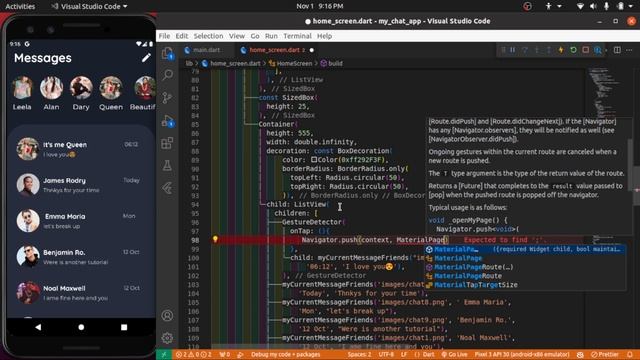The height and width of the screenshot is (360, 640).
Task: Select the MaterialTapTargetSize suggestion
Action: click(524, 285)
